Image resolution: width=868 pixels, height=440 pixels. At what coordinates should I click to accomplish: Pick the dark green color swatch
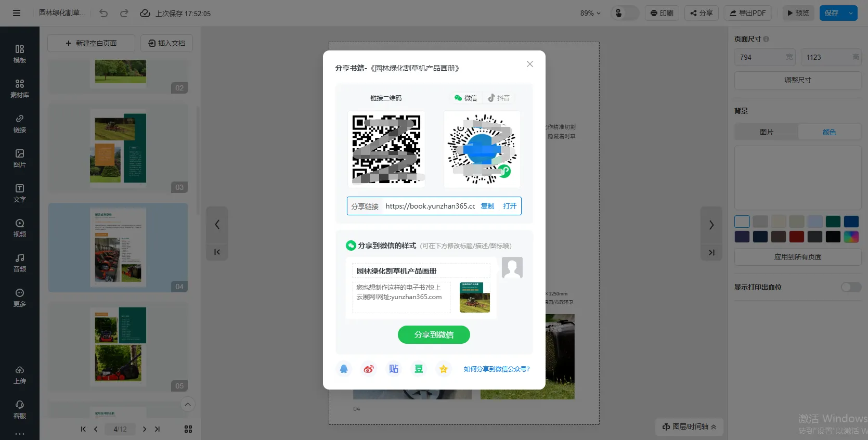pos(833,222)
